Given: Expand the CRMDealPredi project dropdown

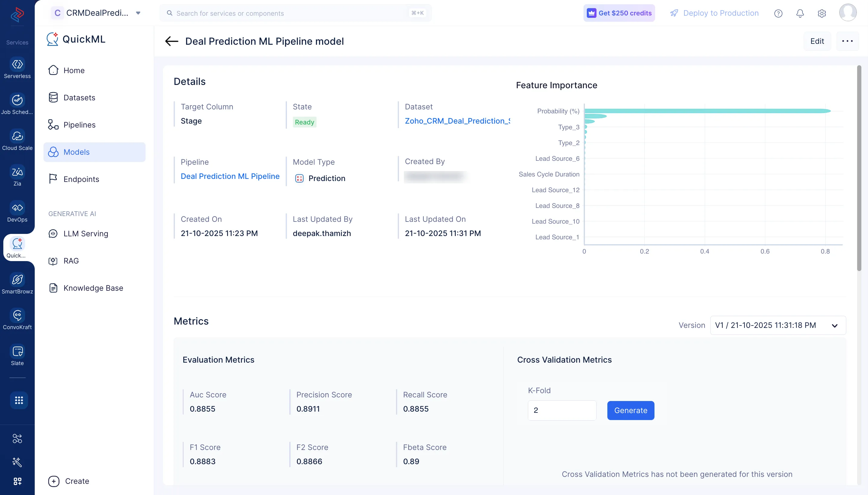Looking at the screenshot, I should pyautogui.click(x=138, y=13).
